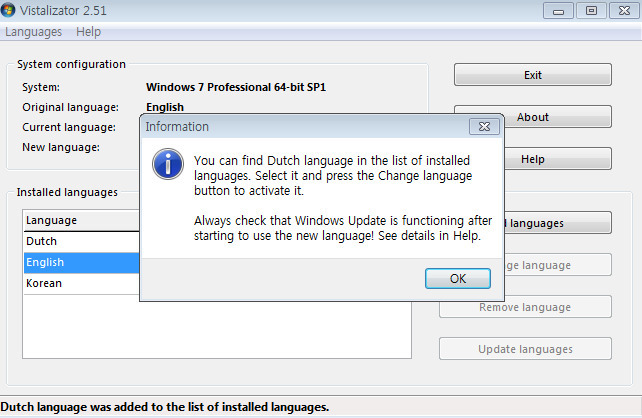The image size is (642, 418).
Task: Click the Vistalizator app icon in title bar
Action: point(8,10)
